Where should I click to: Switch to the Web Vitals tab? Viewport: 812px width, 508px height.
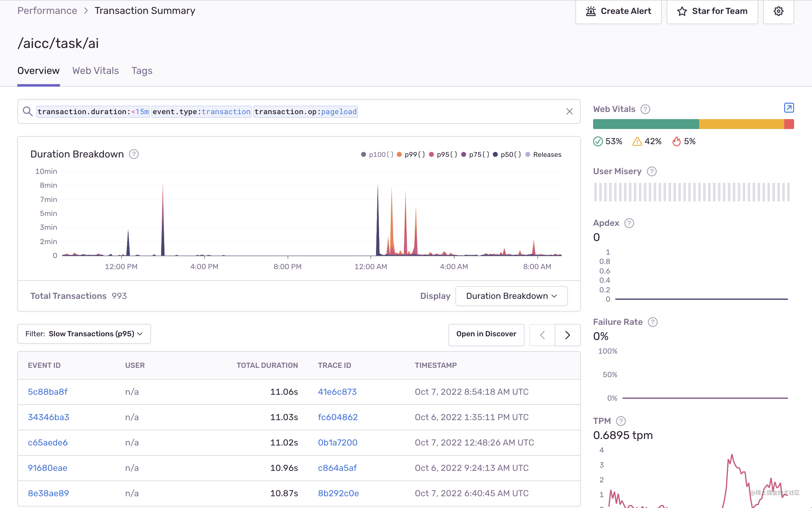point(95,71)
